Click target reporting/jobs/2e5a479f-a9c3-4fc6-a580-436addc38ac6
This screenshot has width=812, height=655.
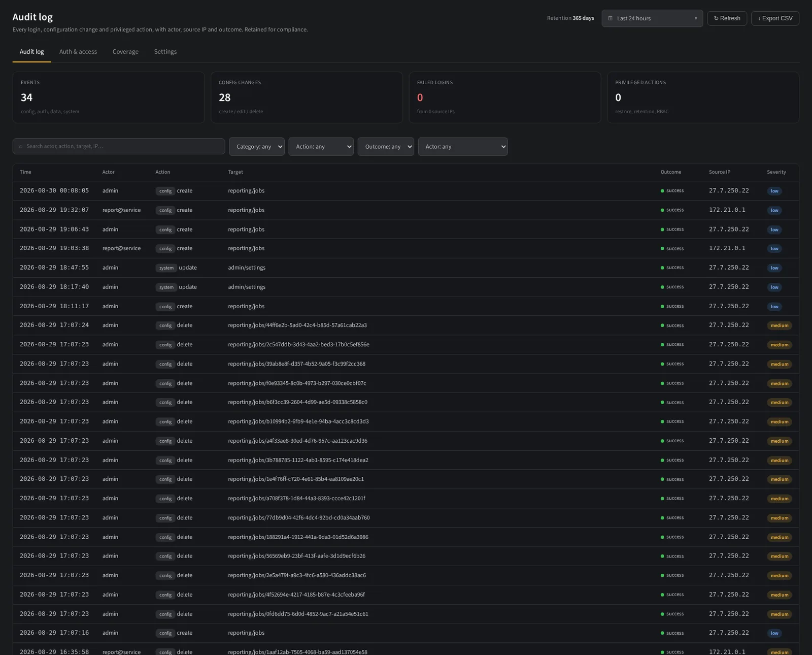297,575
